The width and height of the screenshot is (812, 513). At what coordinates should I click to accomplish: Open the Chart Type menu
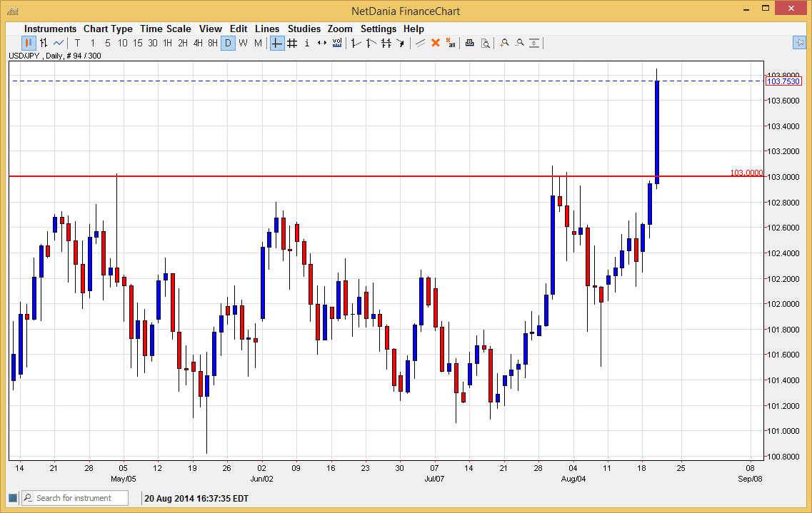(x=108, y=29)
